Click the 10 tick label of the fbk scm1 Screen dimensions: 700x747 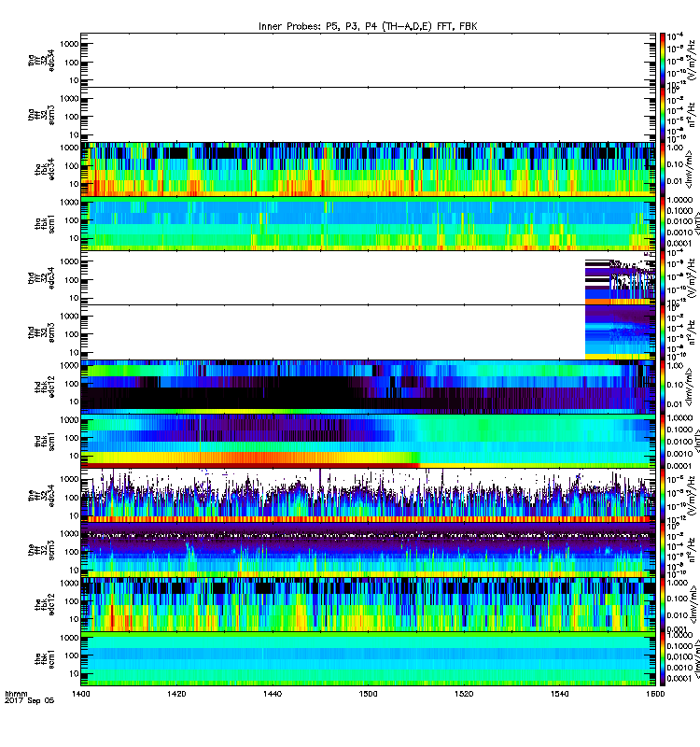pos(74,673)
